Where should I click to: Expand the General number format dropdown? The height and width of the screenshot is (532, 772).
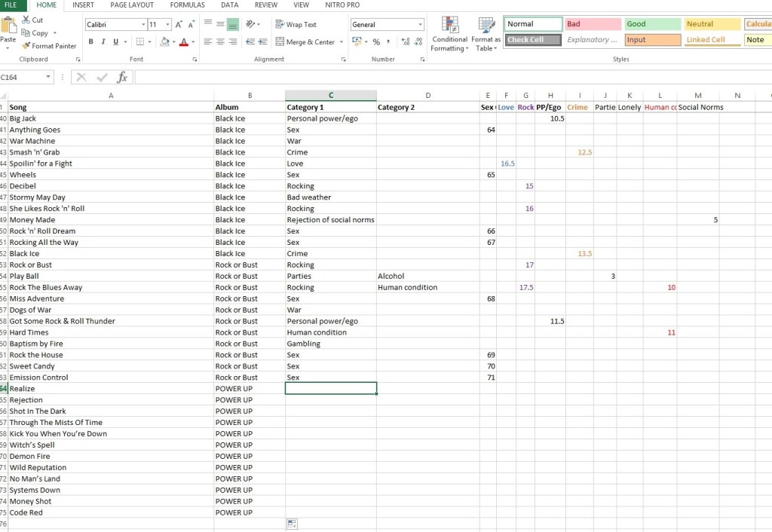click(420, 25)
